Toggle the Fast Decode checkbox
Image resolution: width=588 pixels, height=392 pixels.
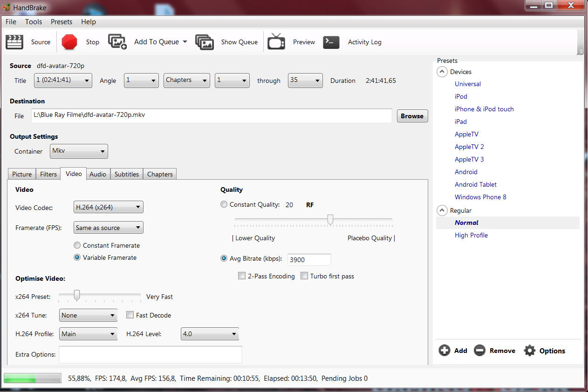click(130, 315)
